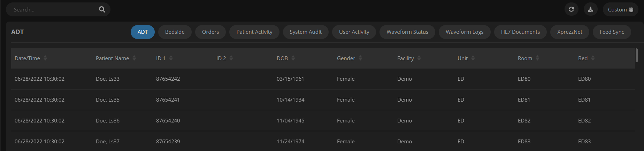Image resolution: width=644 pixels, height=151 pixels.
Task: Click Bed cell ED80
Action: click(584, 79)
